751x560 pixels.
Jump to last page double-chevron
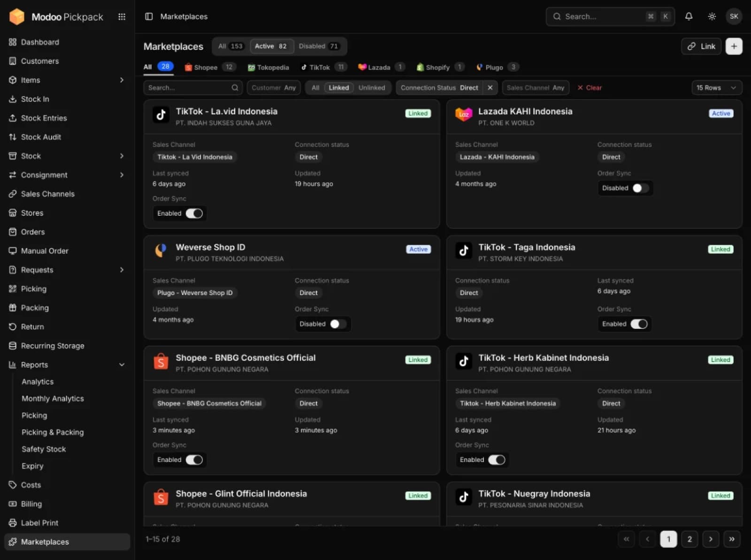point(732,539)
